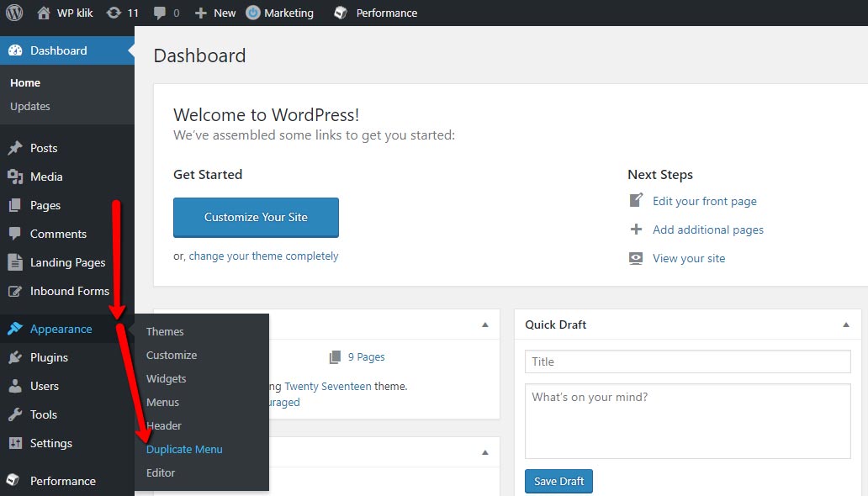
Task: Click the WP klik site name
Action: pyautogui.click(x=76, y=13)
